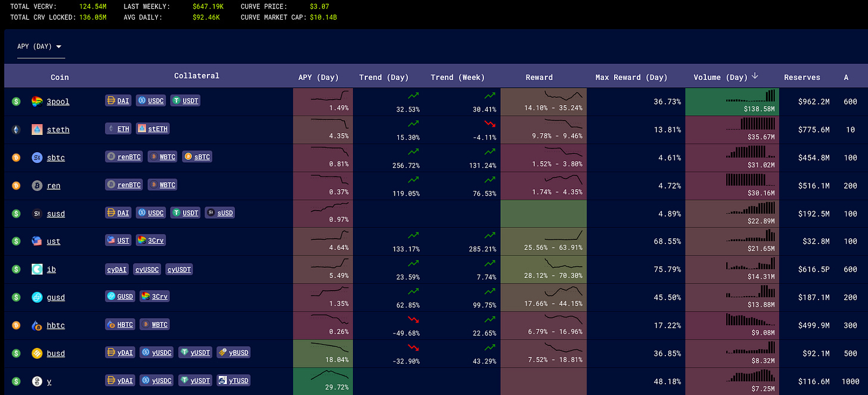The width and height of the screenshot is (868, 395).
Task: Click the busd pool icon
Action: (37, 353)
